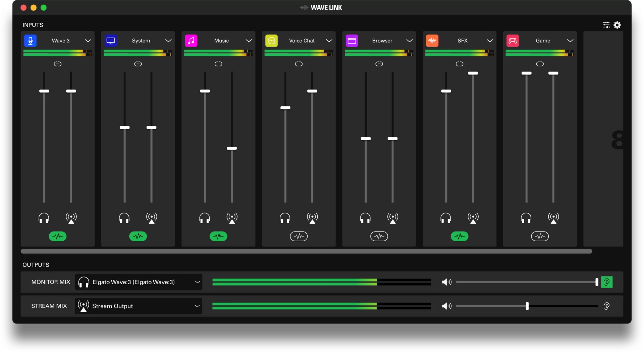This screenshot has width=644, height=352.
Task: Expand the Game channel chevron menu
Action: pyautogui.click(x=570, y=41)
